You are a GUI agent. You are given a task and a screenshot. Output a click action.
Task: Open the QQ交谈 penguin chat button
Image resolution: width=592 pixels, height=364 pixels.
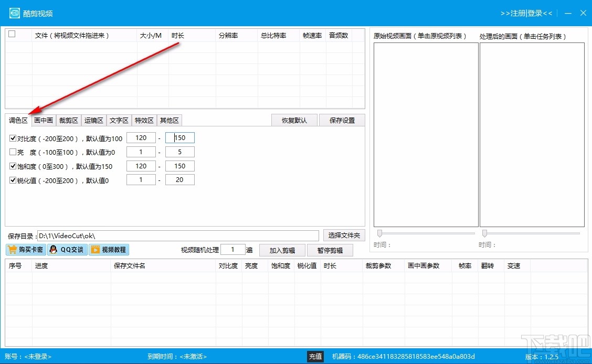pos(68,250)
